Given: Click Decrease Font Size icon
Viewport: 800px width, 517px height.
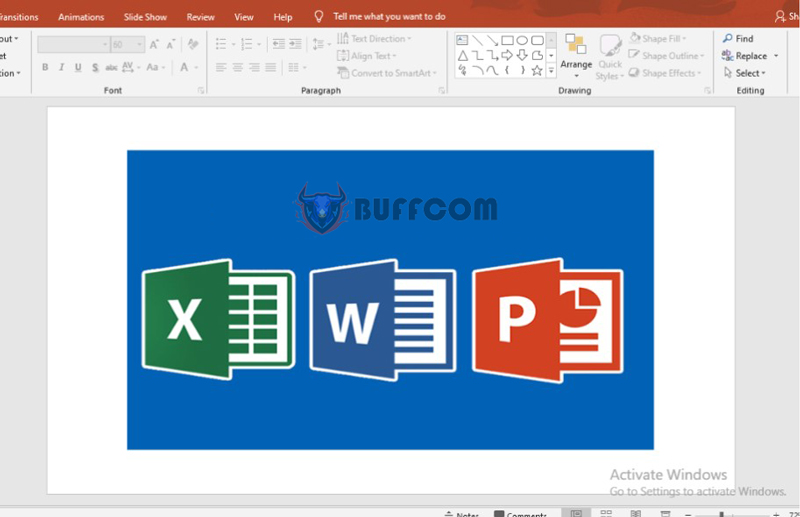Looking at the screenshot, I should (171, 44).
